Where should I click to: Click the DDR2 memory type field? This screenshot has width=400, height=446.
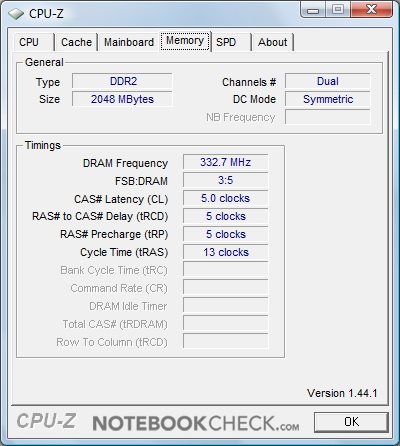click(x=122, y=81)
